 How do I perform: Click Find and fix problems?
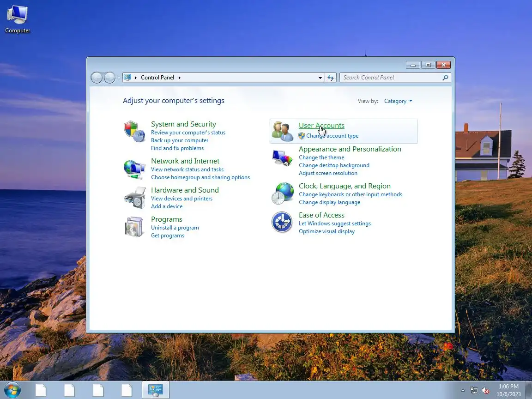[177, 148]
